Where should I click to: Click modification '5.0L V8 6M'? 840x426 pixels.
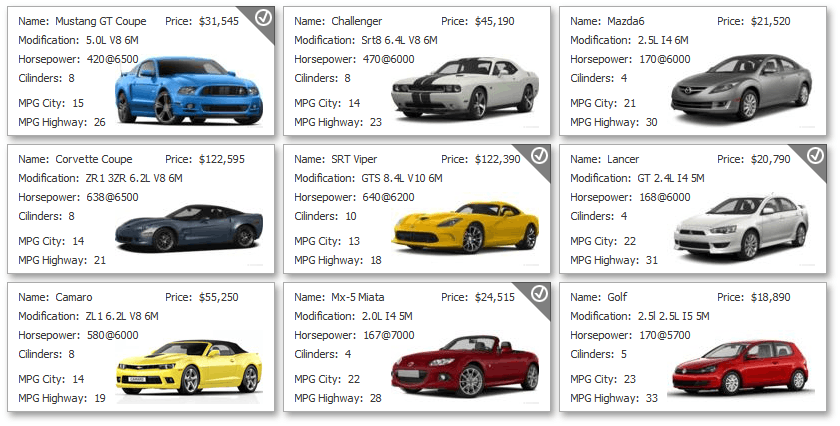pos(112,40)
